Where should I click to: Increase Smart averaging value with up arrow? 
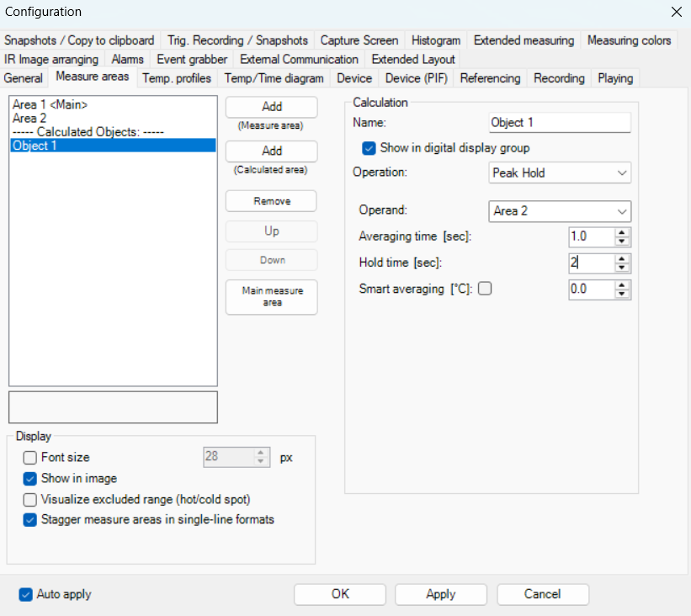point(622,285)
